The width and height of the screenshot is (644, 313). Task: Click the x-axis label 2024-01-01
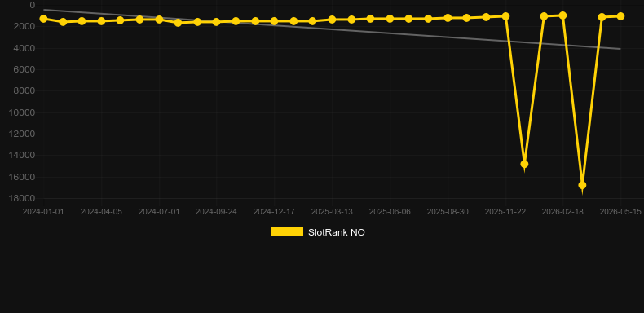[x=43, y=212]
